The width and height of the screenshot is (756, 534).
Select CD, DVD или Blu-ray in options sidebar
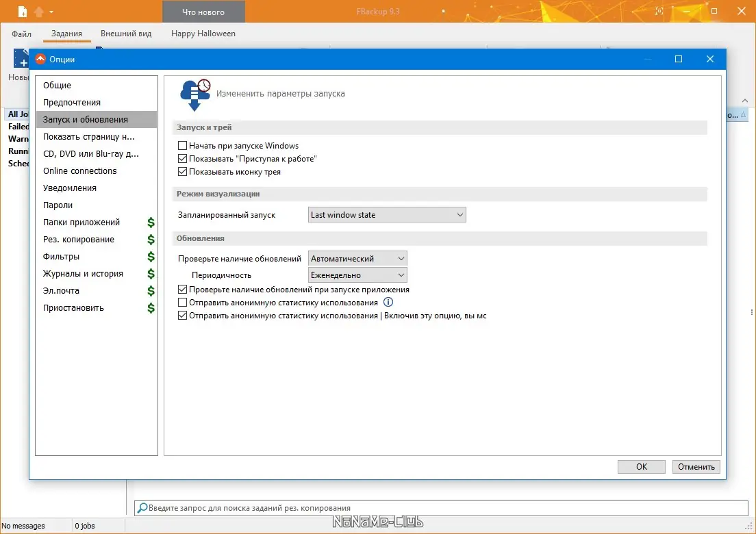coord(97,154)
